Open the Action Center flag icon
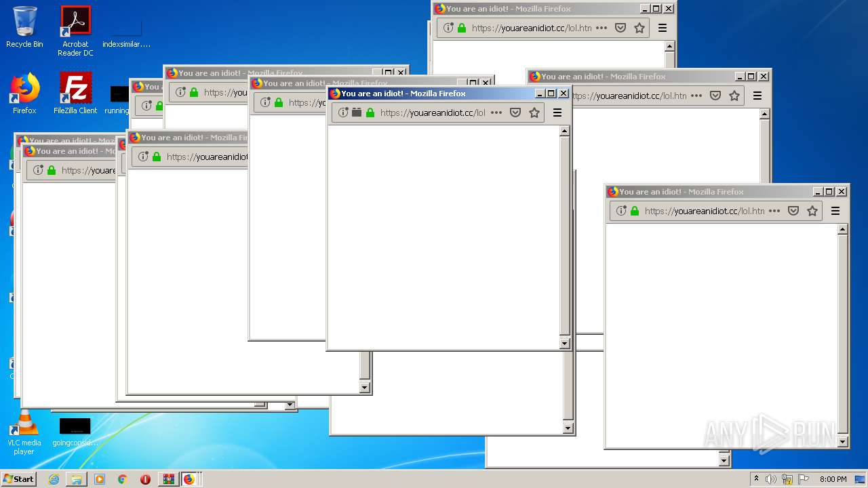 click(804, 479)
